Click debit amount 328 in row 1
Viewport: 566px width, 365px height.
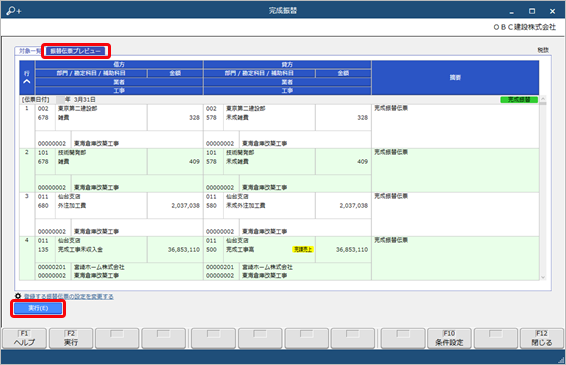coord(195,117)
